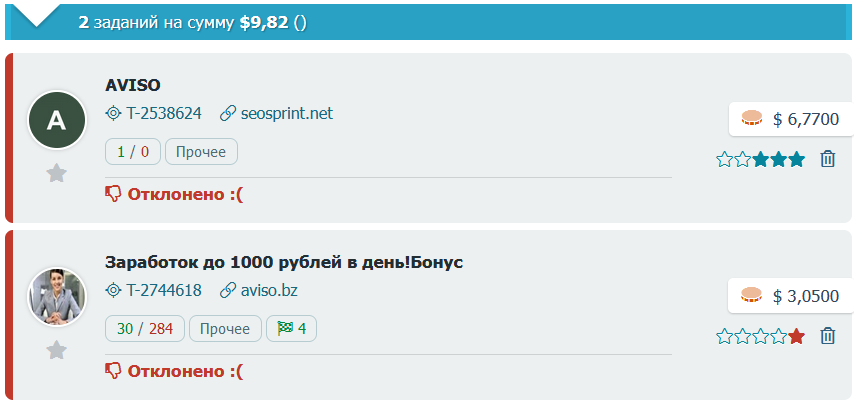This screenshot has width=854, height=420.
Task: Click the AVISO task star rating
Action: pos(760,159)
